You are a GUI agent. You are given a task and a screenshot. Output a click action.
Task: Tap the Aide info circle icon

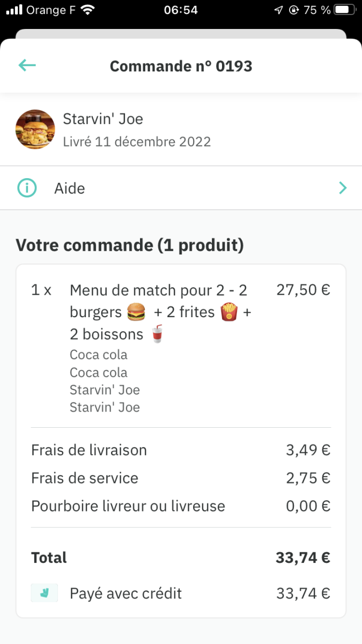click(27, 188)
